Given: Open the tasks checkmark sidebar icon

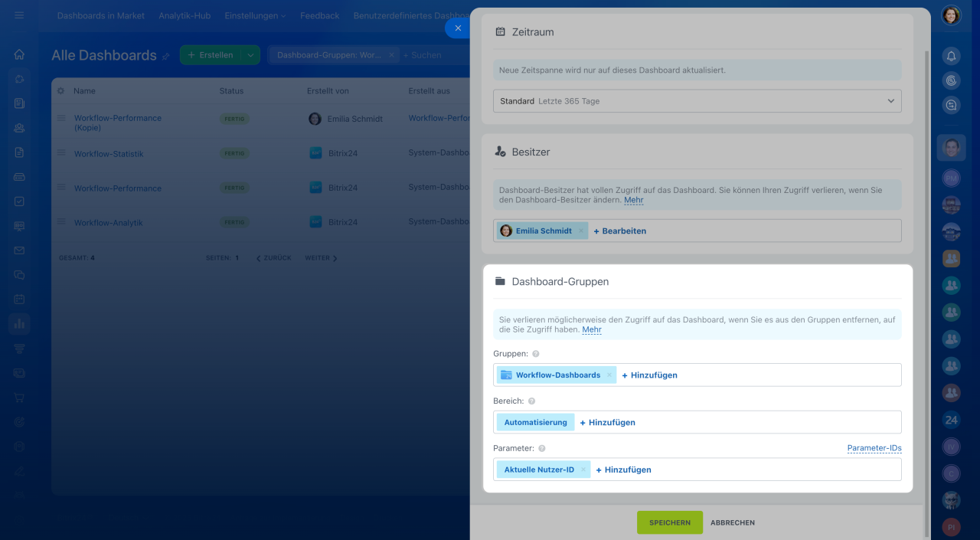Looking at the screenshot, I should tap(19, 201).
